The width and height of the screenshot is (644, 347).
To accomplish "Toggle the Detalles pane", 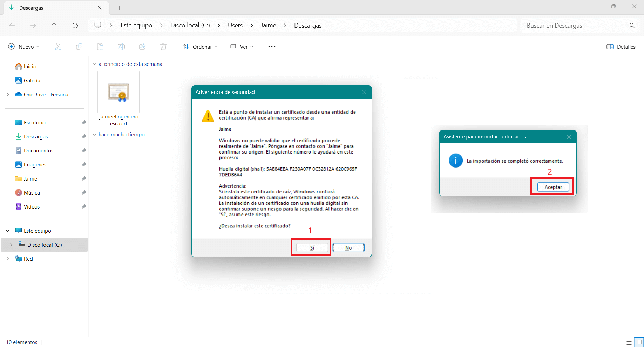I will (x=621, y=47).
